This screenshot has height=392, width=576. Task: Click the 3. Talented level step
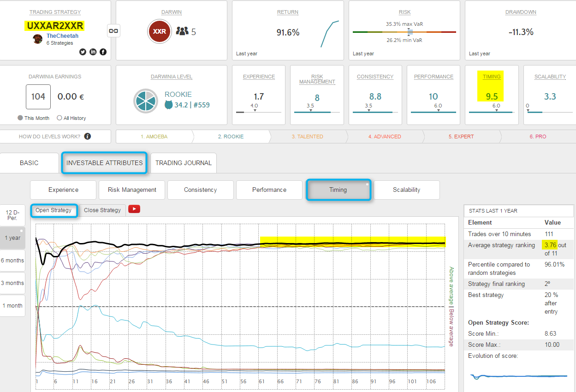[307, 137]
